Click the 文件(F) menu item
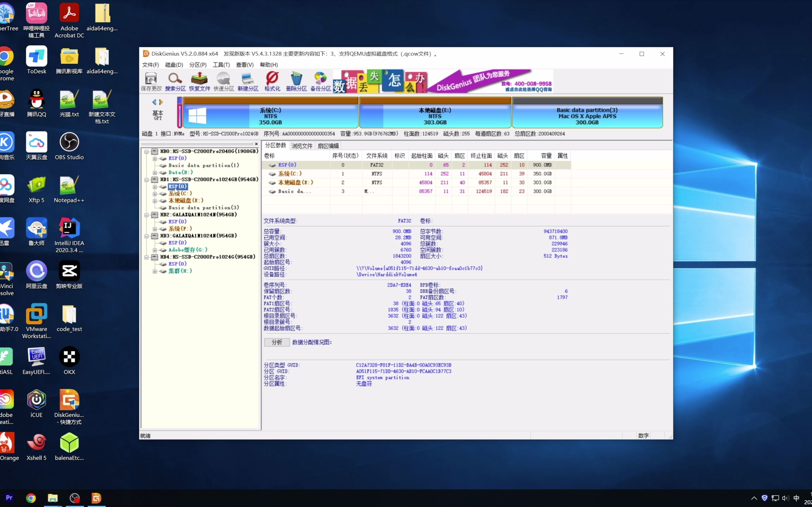The width and height of the screenshot is (812, 507). point(151,65)
